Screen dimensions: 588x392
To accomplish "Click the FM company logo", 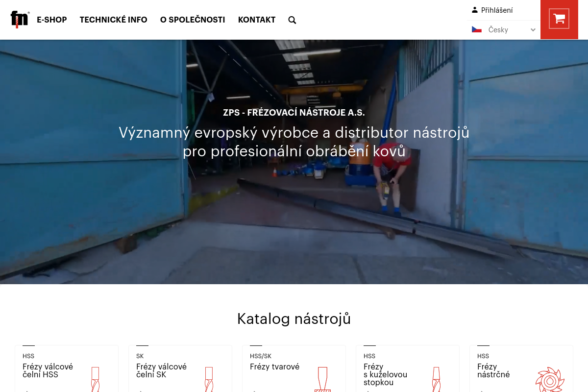I will (20, 20).
